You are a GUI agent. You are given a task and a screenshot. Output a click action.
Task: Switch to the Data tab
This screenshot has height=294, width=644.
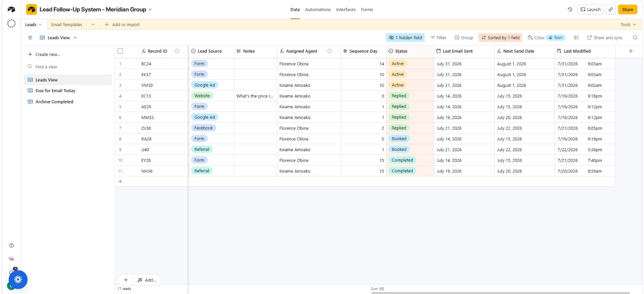pos(295,9)
